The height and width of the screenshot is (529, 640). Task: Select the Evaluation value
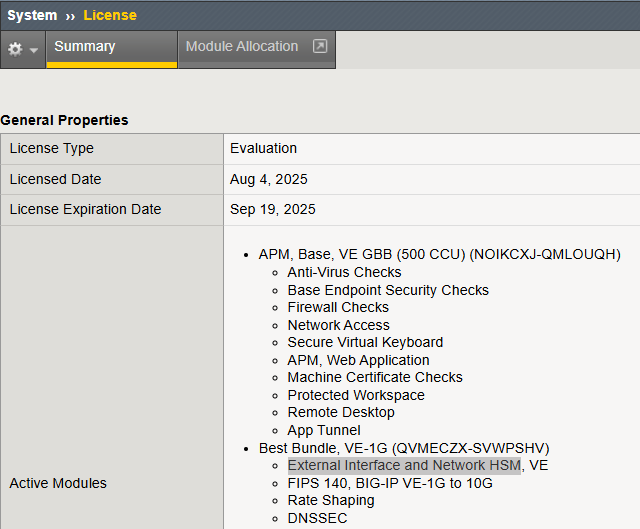tap(263, 148)
